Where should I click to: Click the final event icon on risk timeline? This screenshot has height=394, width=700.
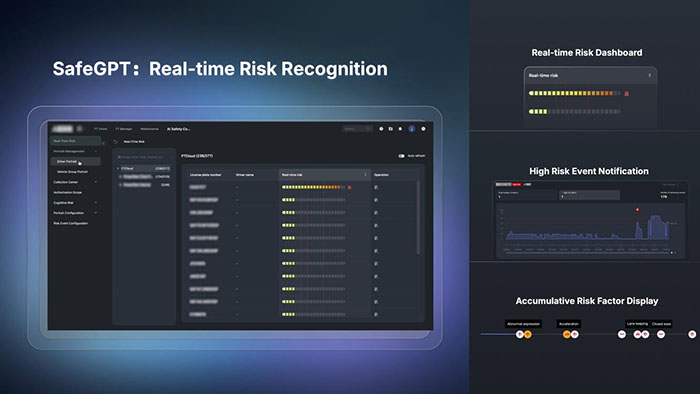coord(692,334)
